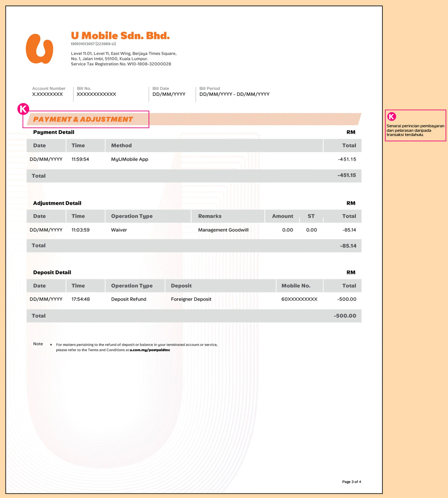This screenshot has height=498, width=448.
Task: Click the Senarai perincian pembayaran description
Action: [415, 130]
